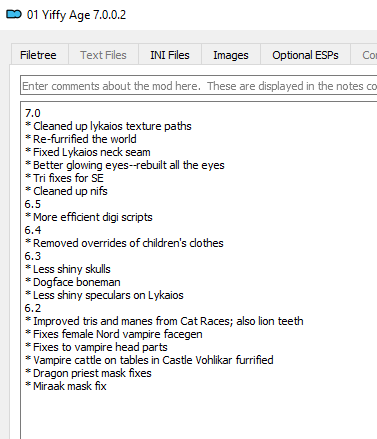Select the INI Files tab
Screen dimensions: 377x439
170,55
